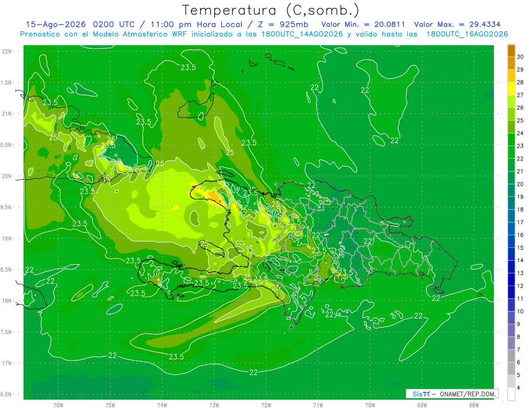Click the '1800UTC_14AGO2026' initialization time
Screen dimensions: 532x411
coord(301,34)
